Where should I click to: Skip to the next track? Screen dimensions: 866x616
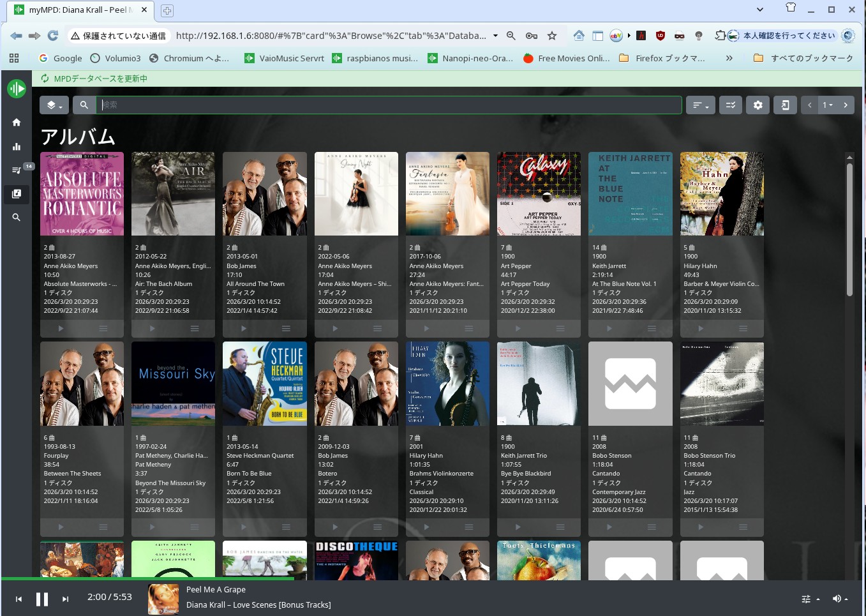(65, 599)
